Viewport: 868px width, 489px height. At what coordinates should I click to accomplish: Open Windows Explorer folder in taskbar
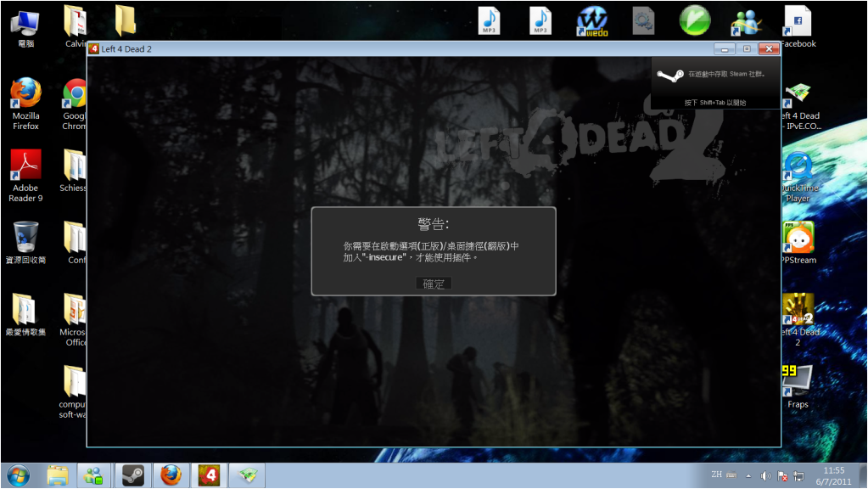click(x=58, y=475)
